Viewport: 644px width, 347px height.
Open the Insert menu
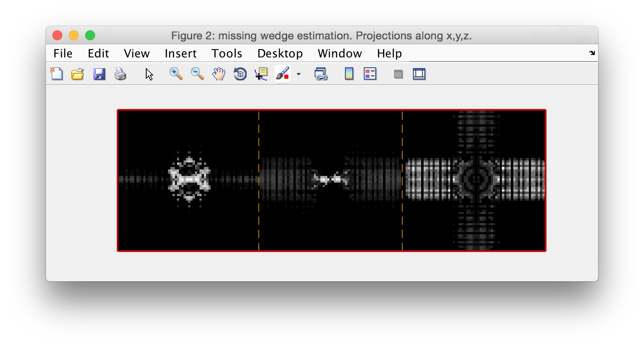pos(181,53)
